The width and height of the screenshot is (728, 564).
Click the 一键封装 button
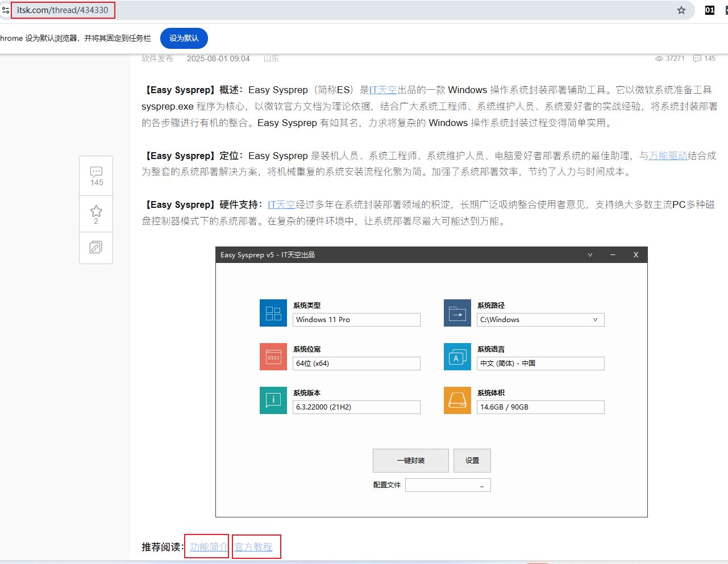[410, 461]
